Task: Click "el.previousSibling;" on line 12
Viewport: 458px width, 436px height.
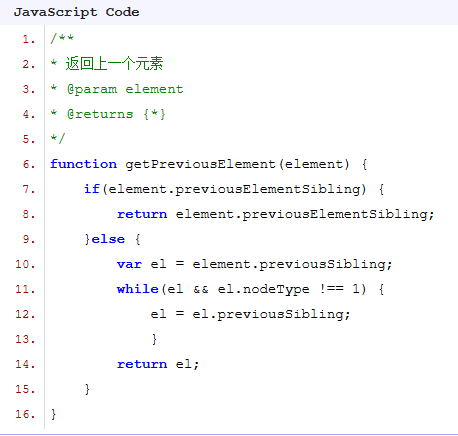Action: [x=271, y=314]
